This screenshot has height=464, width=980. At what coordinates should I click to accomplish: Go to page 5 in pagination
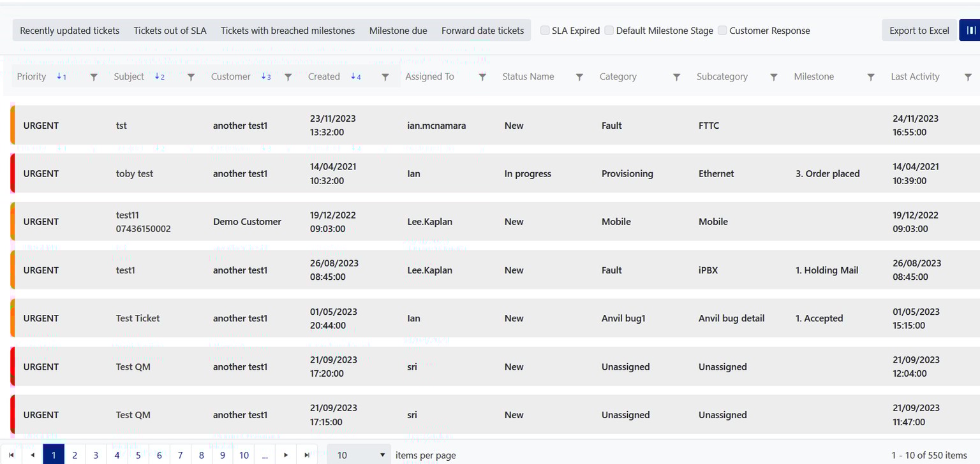click(138, 455)
